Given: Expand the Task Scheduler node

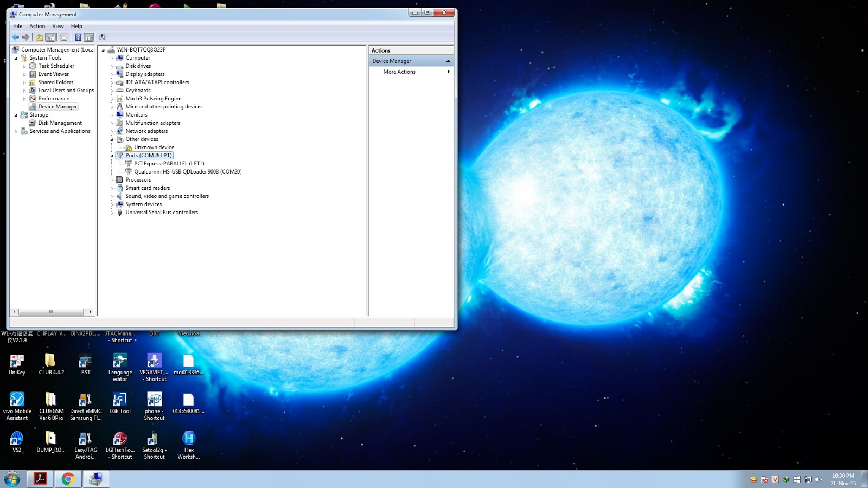Looking at the screenshot, I should point(24,66).
